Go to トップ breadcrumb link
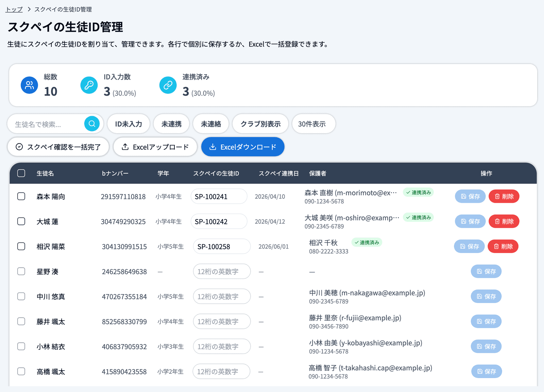Image resolution: width=544 pixels, height=392 pixels. click(14, 9)
